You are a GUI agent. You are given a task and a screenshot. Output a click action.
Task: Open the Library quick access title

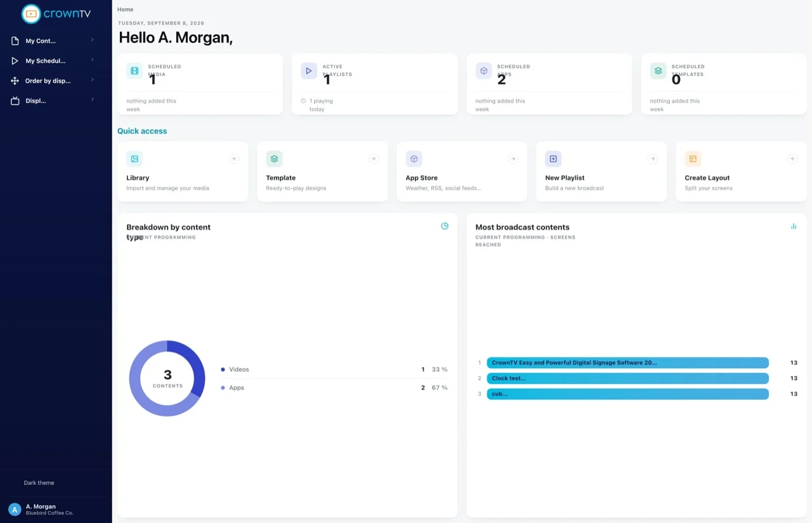point(138,178)
